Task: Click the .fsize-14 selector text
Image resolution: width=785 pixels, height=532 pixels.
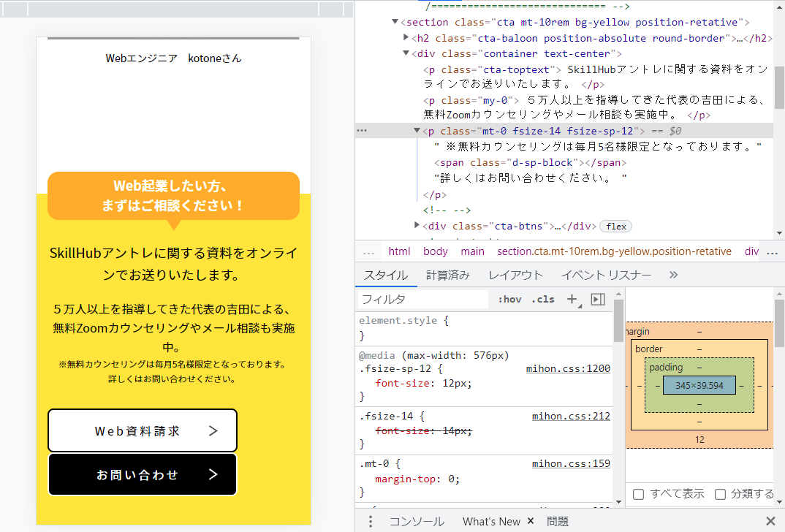Action: 386,416
